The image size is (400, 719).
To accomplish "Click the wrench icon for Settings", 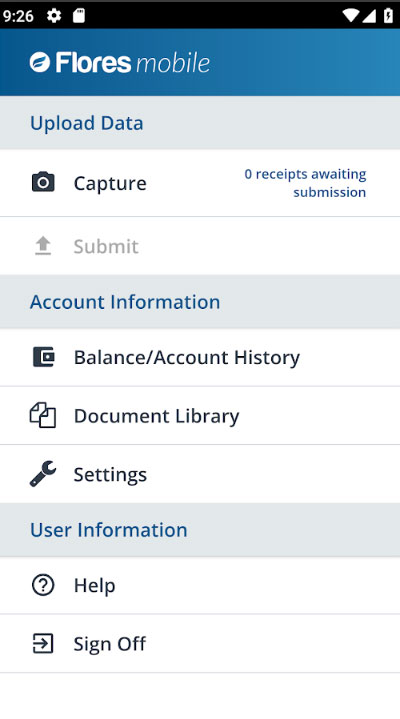I will [x=43, y=474].
